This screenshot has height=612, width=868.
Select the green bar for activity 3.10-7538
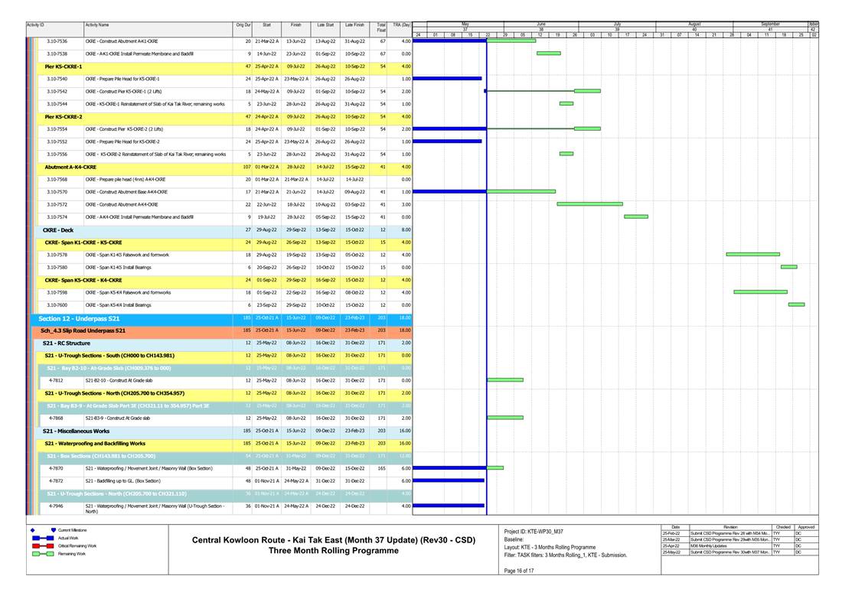[x=548, y=54]
